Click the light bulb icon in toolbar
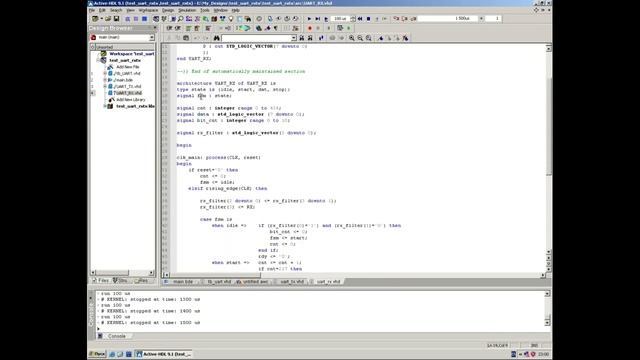Image resolution: width=640 pixels, height=360 pixels. point(231,19)
